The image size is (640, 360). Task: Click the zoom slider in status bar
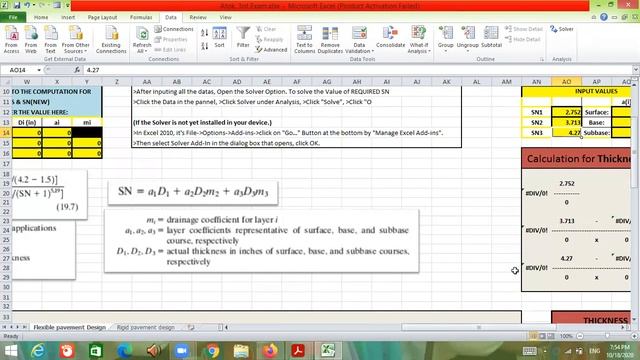coord(607,336)
